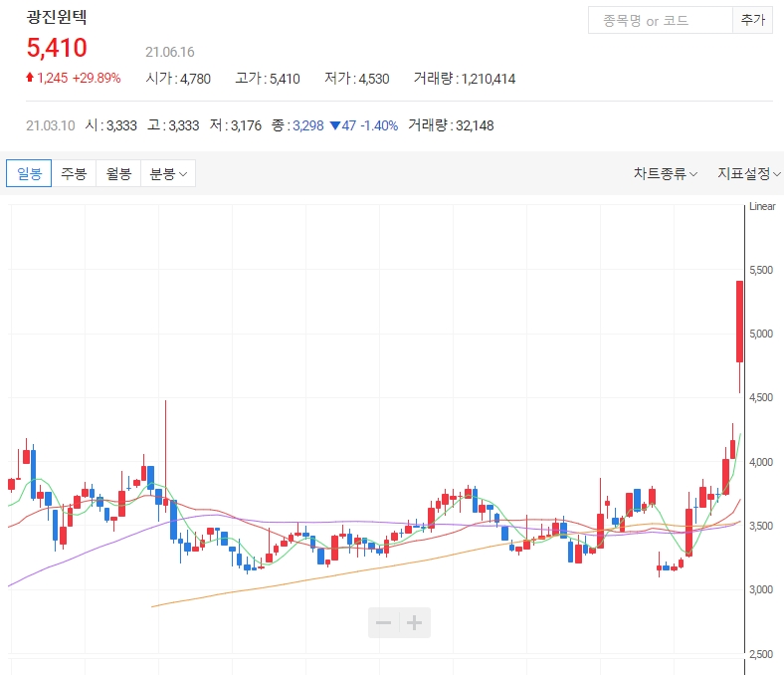This screenshot has height=675, width=784.
Task: Switch to the 월봉 monthly chart tab
Action: 118,173
